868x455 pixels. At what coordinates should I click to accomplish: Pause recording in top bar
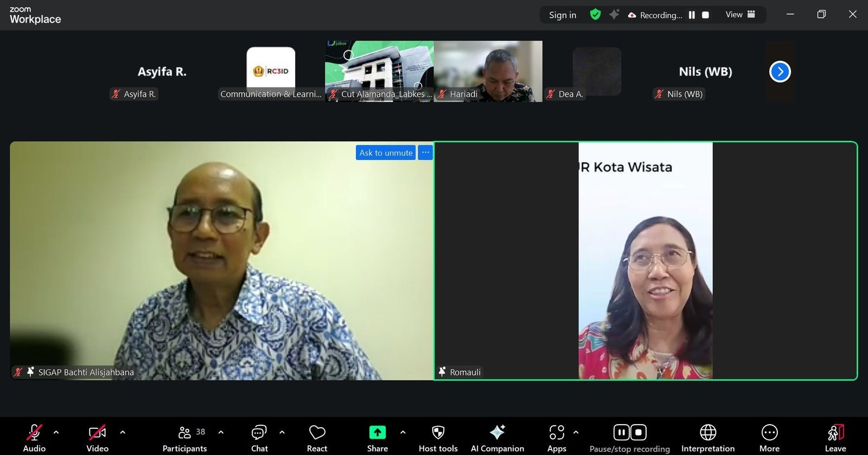692,15
